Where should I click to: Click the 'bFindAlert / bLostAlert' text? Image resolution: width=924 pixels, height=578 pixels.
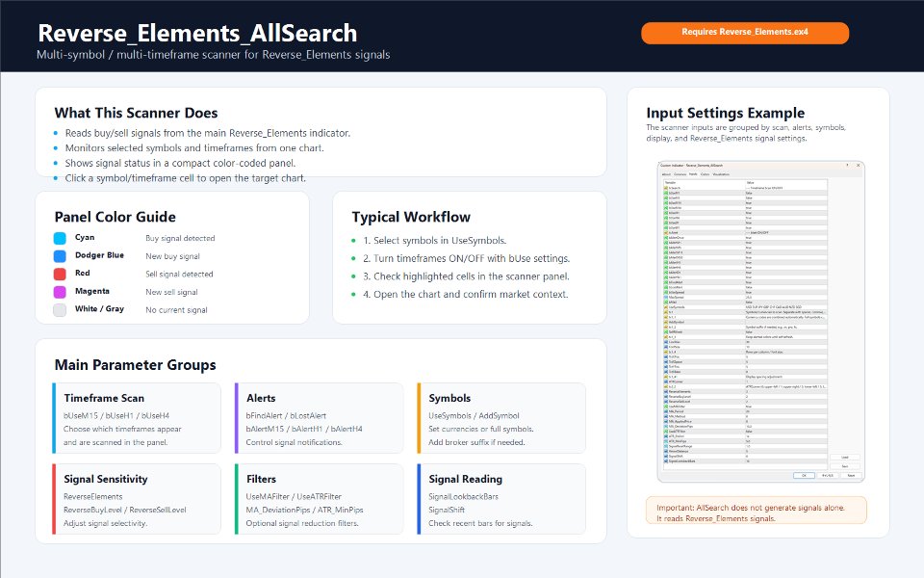click(x=286, y=416)
